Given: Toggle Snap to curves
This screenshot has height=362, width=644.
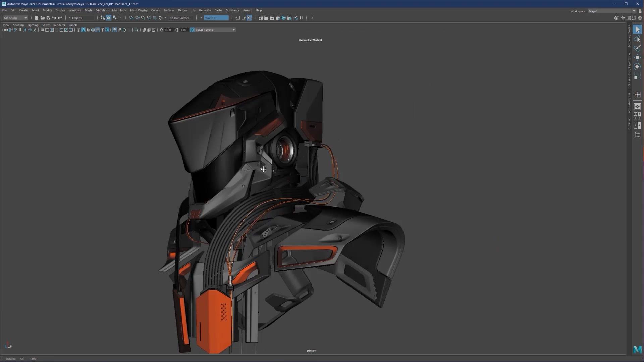Looking at the screenshot, I should pyautogui.click(x=137, y=18).
